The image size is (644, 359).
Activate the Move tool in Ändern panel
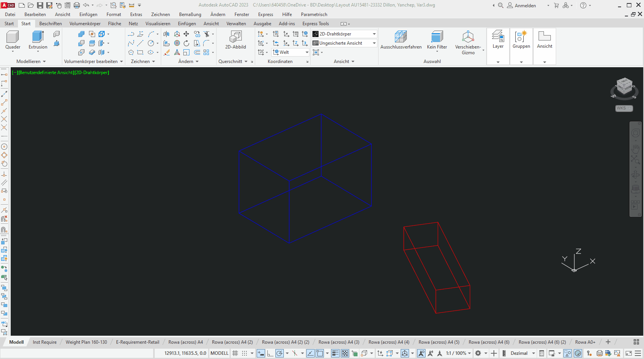coord(186,34)
